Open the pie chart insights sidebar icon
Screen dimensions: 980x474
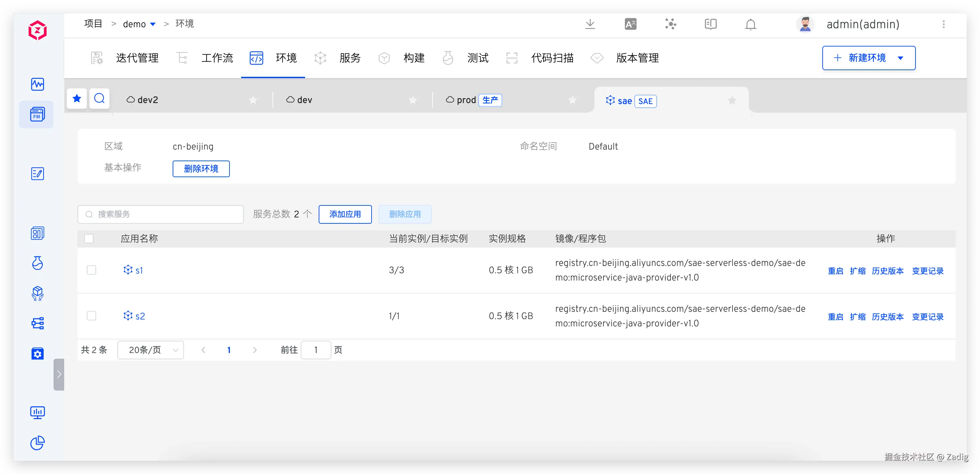point(37,442)
